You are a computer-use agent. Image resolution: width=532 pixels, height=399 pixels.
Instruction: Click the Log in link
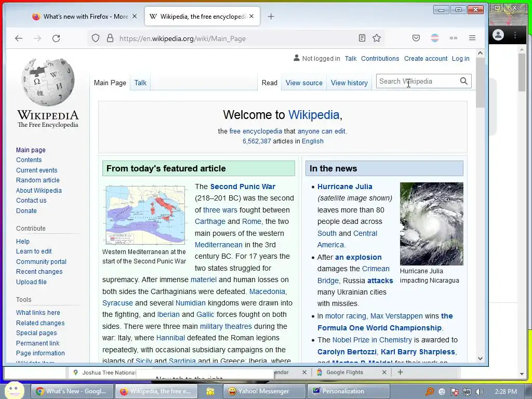460,58
